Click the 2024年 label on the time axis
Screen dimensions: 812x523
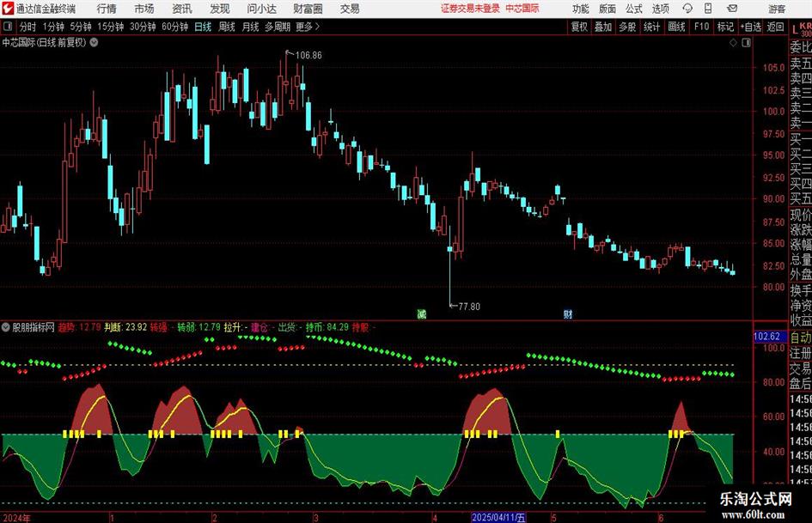(16, 517)
